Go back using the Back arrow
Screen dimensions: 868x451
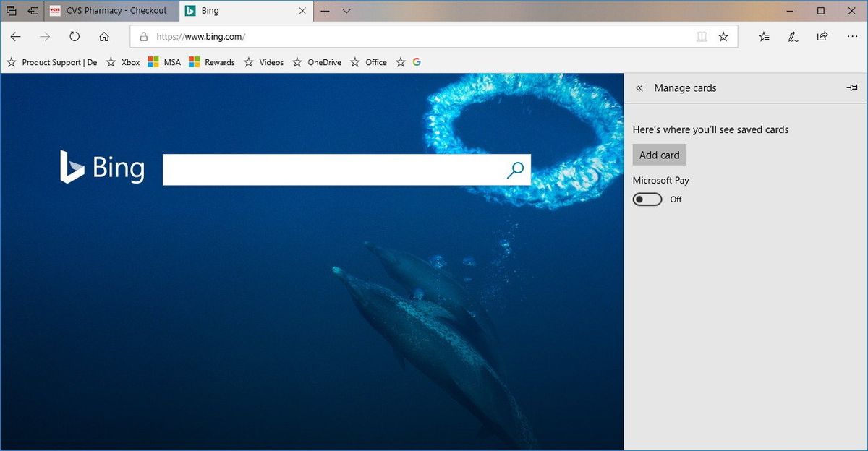(16, 36)
